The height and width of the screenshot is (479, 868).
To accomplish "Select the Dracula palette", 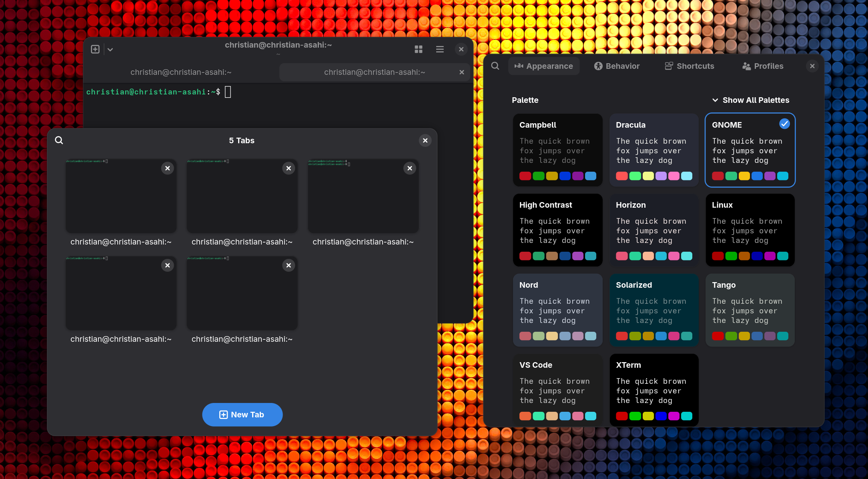I will coord(654,150).
